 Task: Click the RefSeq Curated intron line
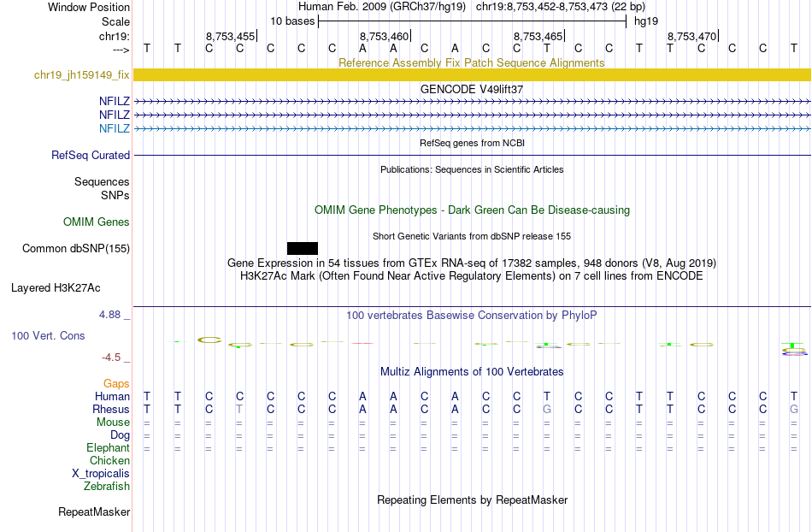[x=472, y=155]
